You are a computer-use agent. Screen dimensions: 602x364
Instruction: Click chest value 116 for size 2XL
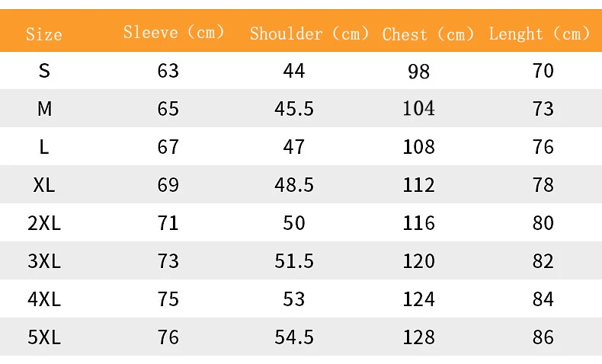[419, 223]
